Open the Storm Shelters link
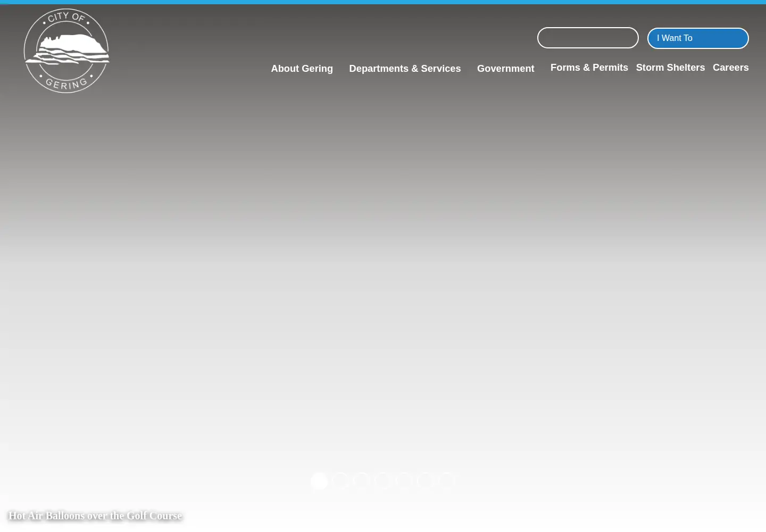766x532 pixels. [x=670, y=68]
